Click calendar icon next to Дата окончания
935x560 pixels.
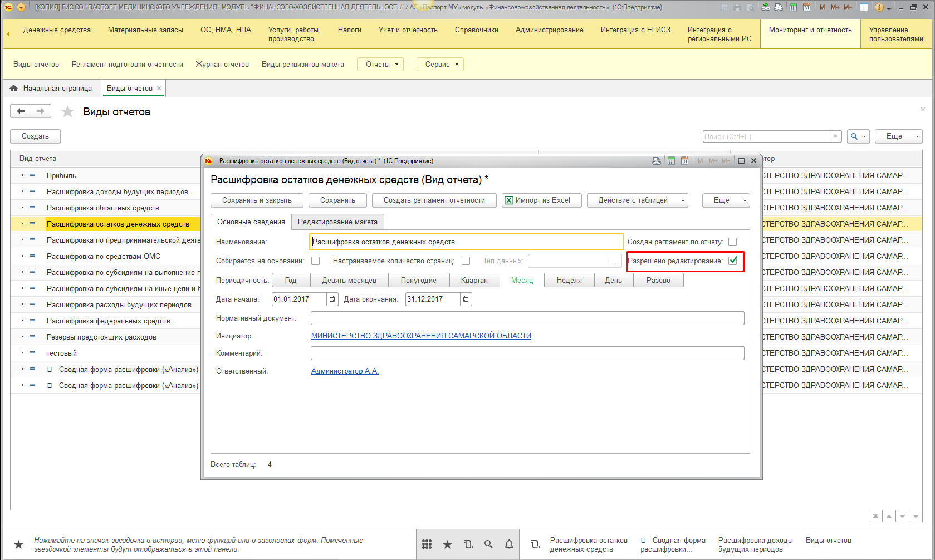click(x=466, y=299)
